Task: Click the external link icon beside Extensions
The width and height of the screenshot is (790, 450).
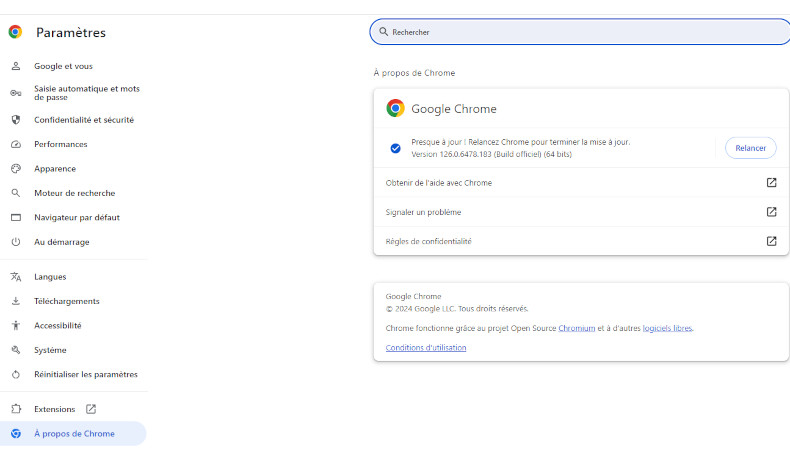Action: [x=91, y=409]
